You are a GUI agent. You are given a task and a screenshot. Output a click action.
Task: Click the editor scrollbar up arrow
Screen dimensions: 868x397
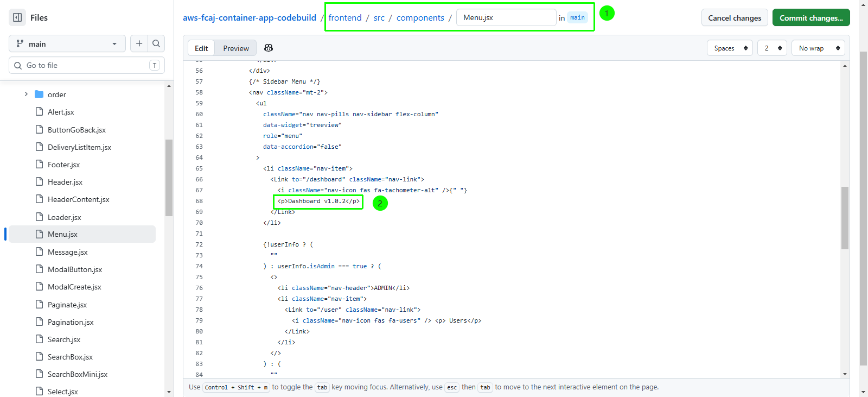coord(845,66)
